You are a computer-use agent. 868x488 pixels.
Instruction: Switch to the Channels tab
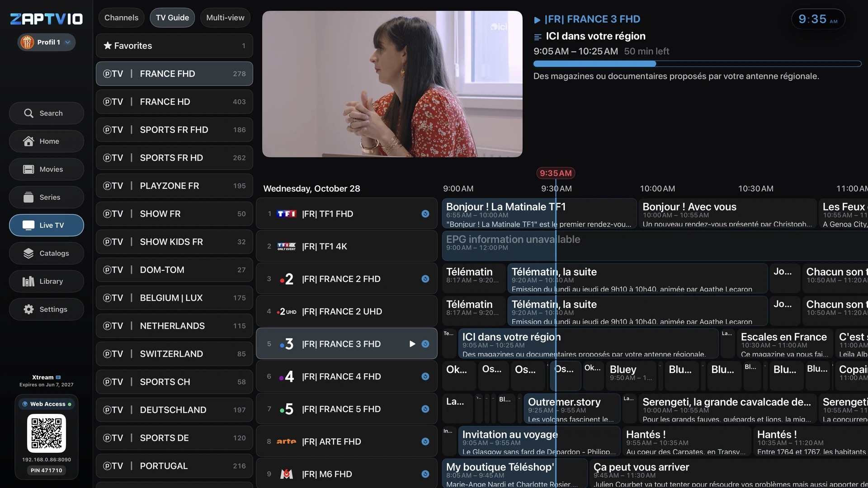pyautogui.click(x=121, y=18)
